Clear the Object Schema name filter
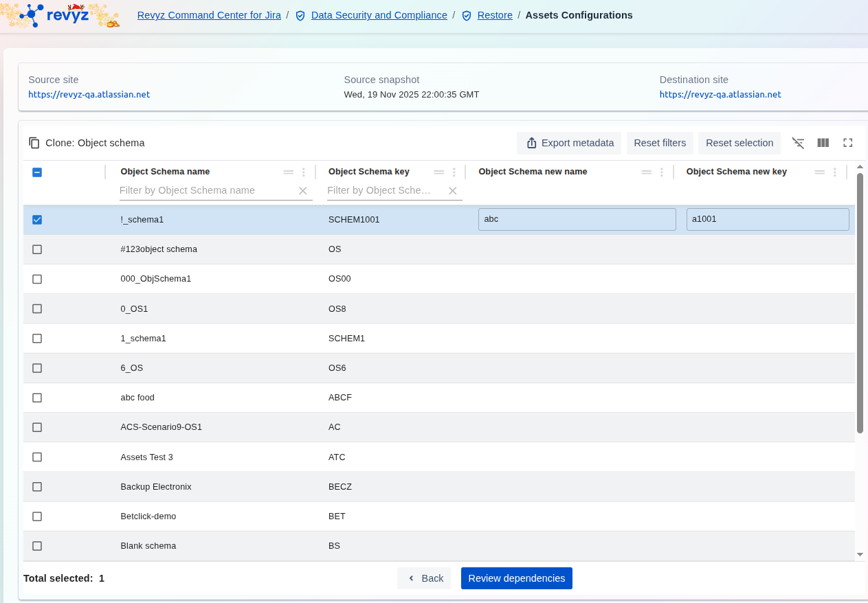 point(302,191)
